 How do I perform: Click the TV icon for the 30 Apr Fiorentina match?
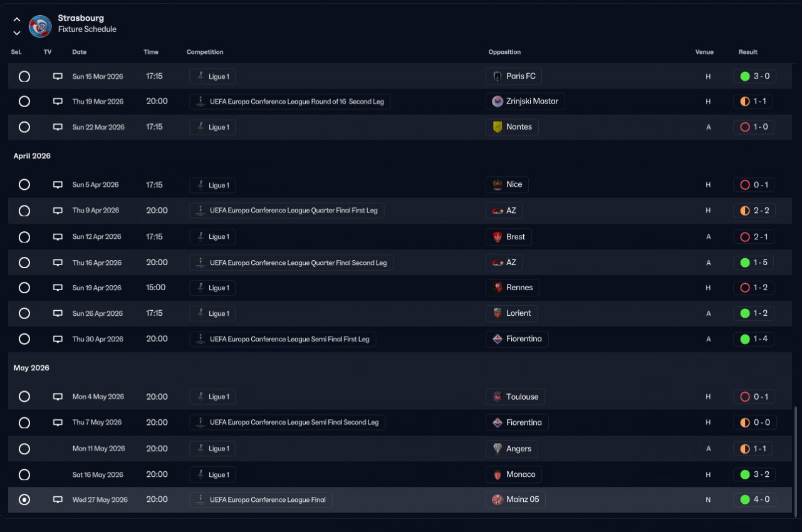(58, 339)
